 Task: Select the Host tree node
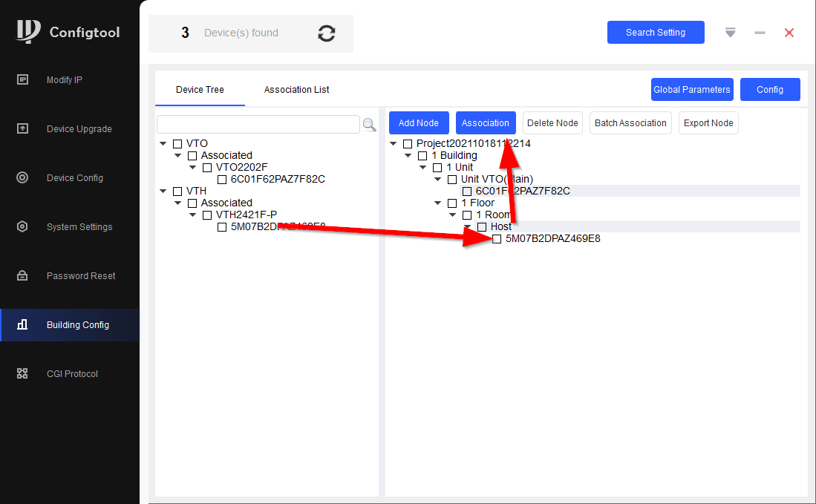click(x=500, y=227)
